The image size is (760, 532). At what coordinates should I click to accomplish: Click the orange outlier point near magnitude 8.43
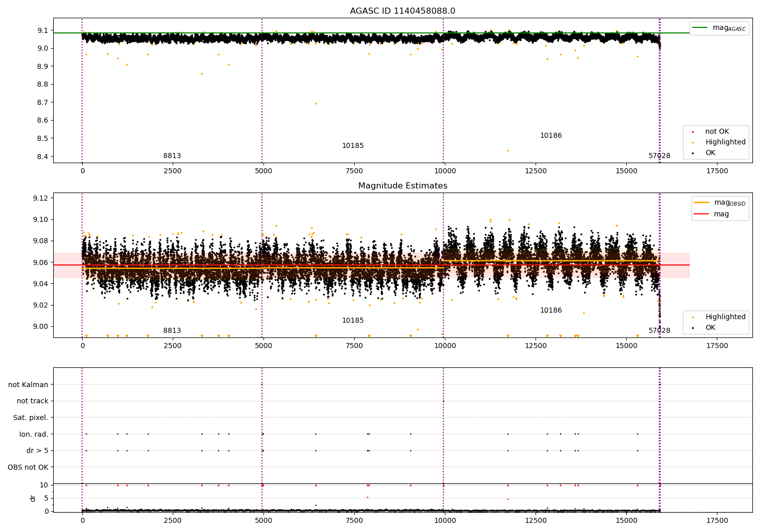pyautogui.click(x=508, y=150)
